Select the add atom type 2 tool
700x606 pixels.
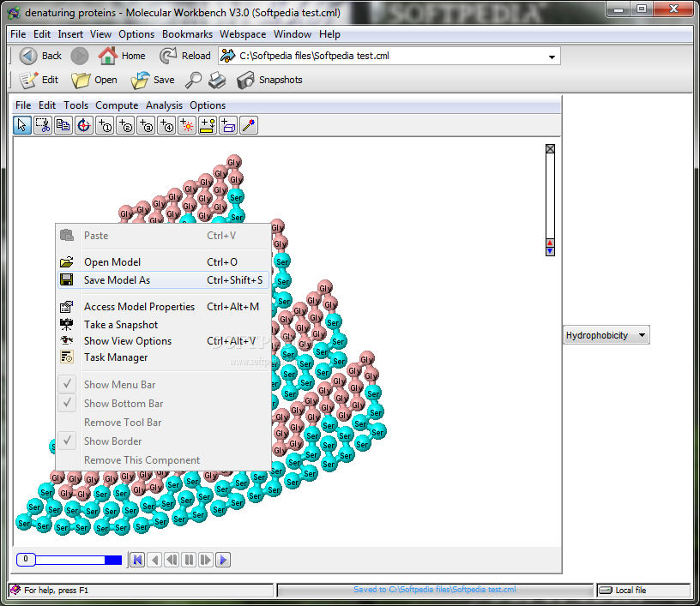[125, 125]
